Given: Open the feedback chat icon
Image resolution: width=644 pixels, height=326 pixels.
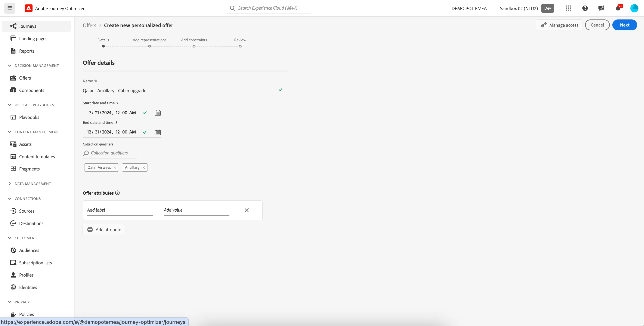Looking at the screenshot, I should [601, 8].
